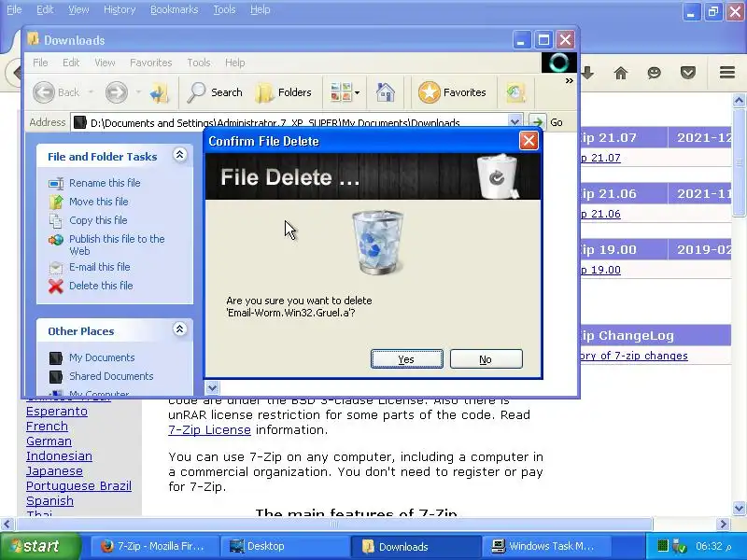747x560 pixels.
Task: Expand hidden toolbar items chevron
Action: pyautogui.click(x=569, y=81)
